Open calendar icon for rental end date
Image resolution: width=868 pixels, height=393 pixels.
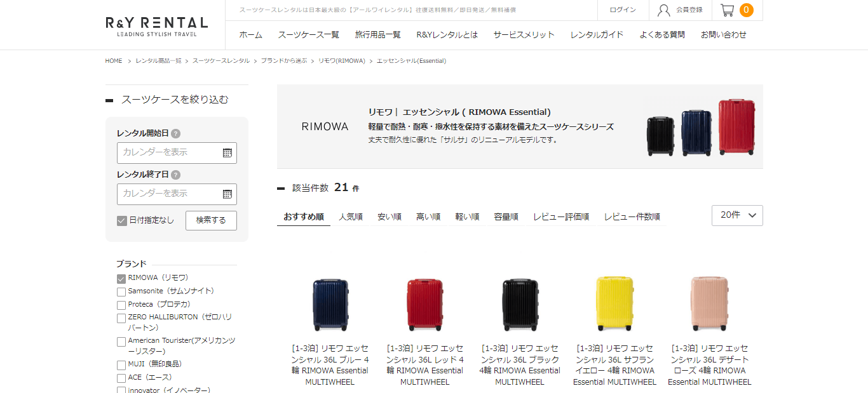227,194
